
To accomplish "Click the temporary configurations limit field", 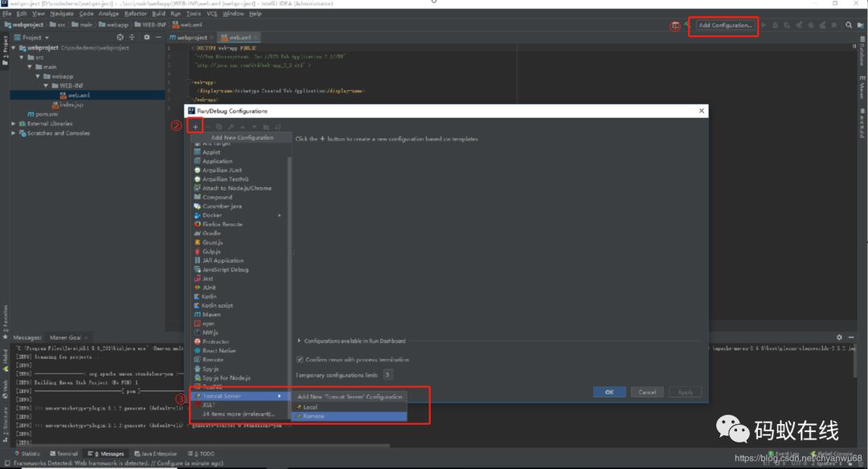I will [387, 375].
